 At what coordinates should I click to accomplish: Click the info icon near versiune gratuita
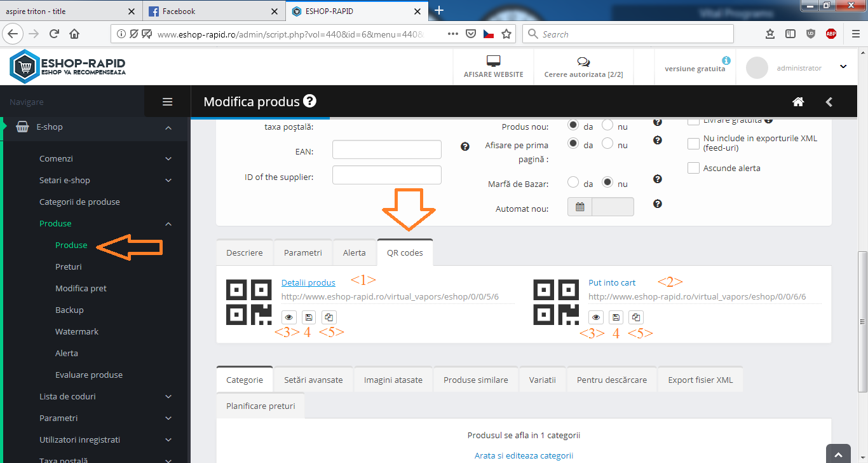coord(726,60)
